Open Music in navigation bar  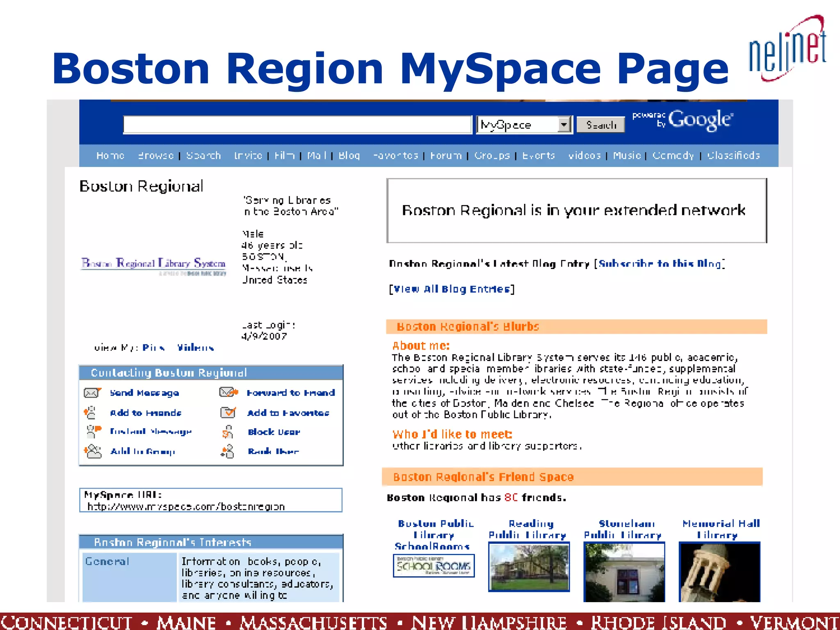(x=627, y=155)
